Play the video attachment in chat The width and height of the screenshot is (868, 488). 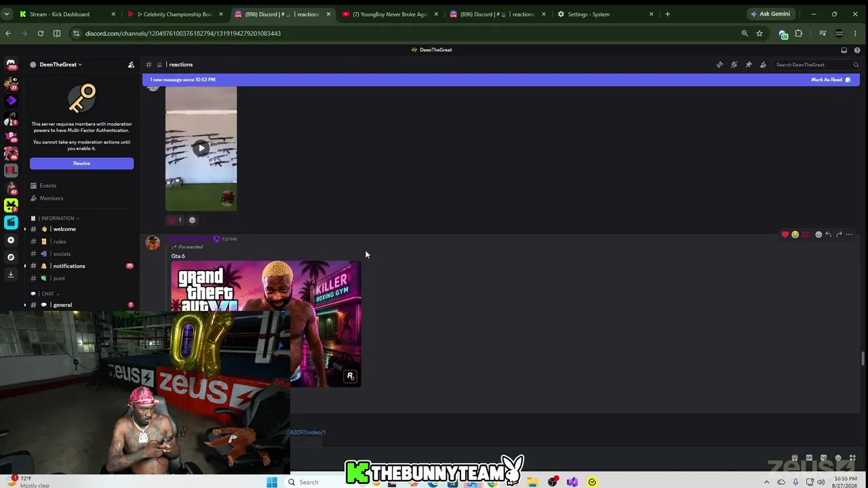point(201,148)
